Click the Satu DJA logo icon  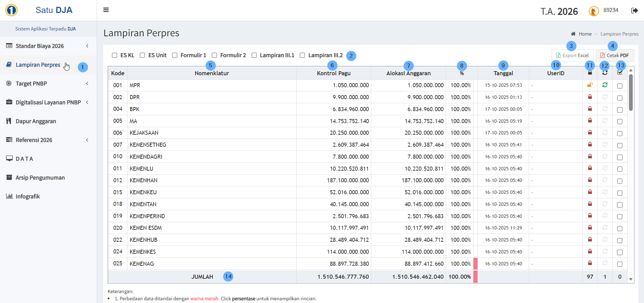[x=12, y=10]
